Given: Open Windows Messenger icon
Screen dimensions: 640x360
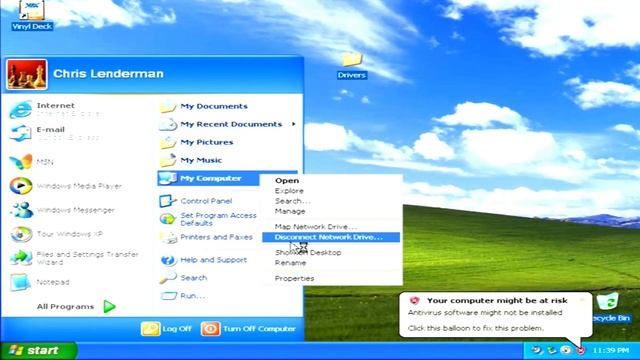Looking at the screenshot, I should point(20,210).
